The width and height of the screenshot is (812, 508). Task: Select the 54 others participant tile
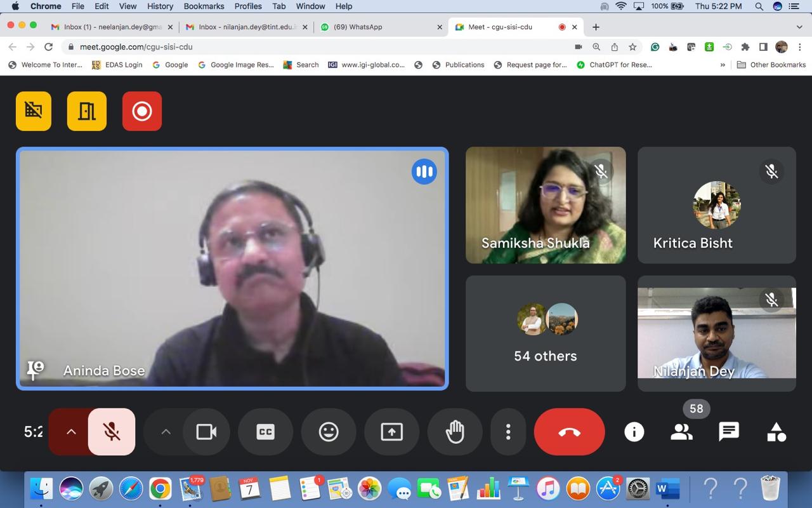(x=546, y=333)
